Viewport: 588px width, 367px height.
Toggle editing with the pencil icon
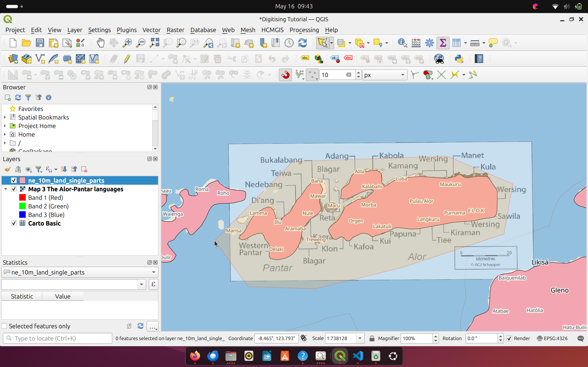(x=127, y=59)
